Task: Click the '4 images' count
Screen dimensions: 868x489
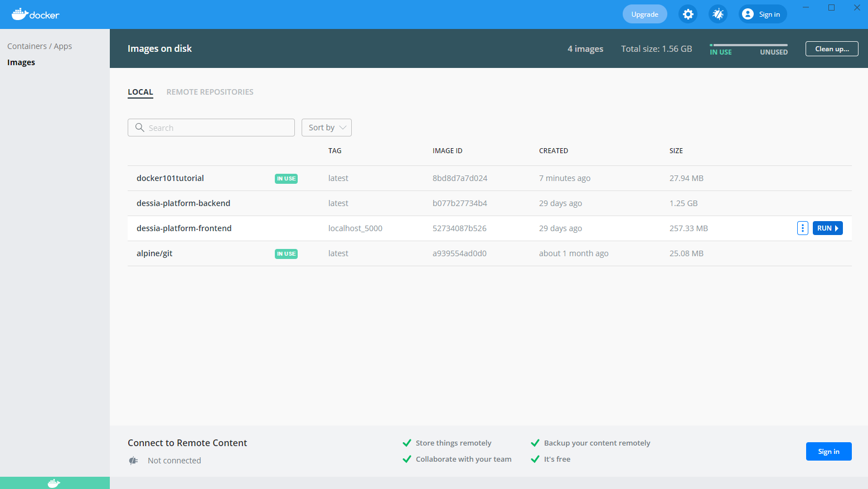Action: (585, 49)
